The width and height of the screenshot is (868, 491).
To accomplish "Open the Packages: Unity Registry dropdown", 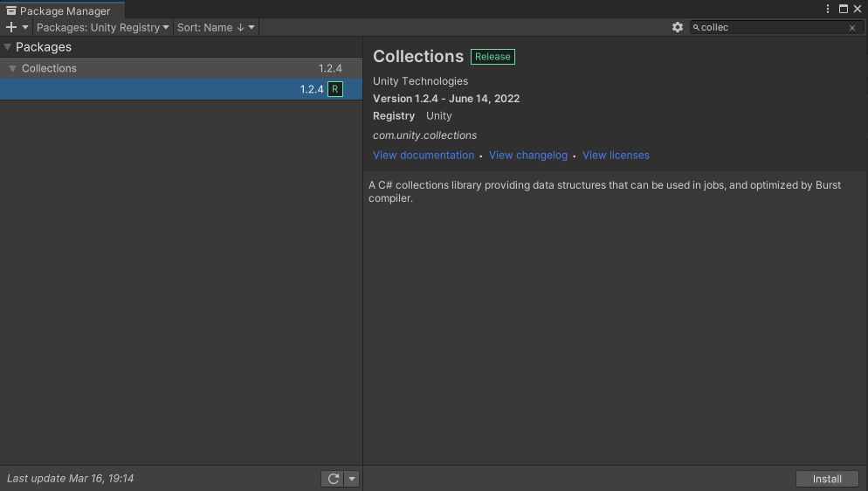I will (102, 27).
